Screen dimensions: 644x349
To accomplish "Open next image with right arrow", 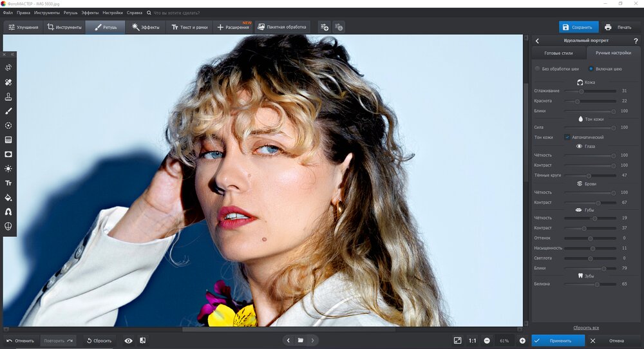I will point(313,340).
